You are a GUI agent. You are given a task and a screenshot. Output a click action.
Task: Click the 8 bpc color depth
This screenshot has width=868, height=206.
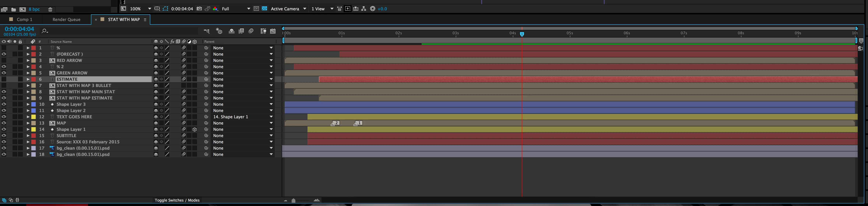click(34, 9)
